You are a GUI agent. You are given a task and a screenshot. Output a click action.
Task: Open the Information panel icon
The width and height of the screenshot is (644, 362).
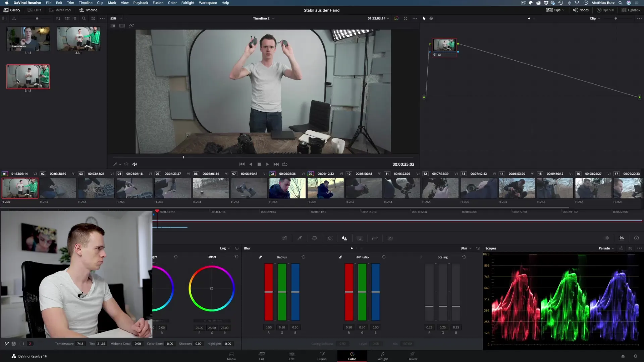[636, 238]
